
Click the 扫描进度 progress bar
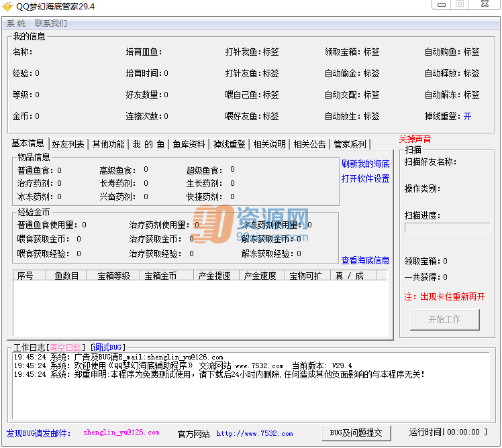[x=447, y=228]
